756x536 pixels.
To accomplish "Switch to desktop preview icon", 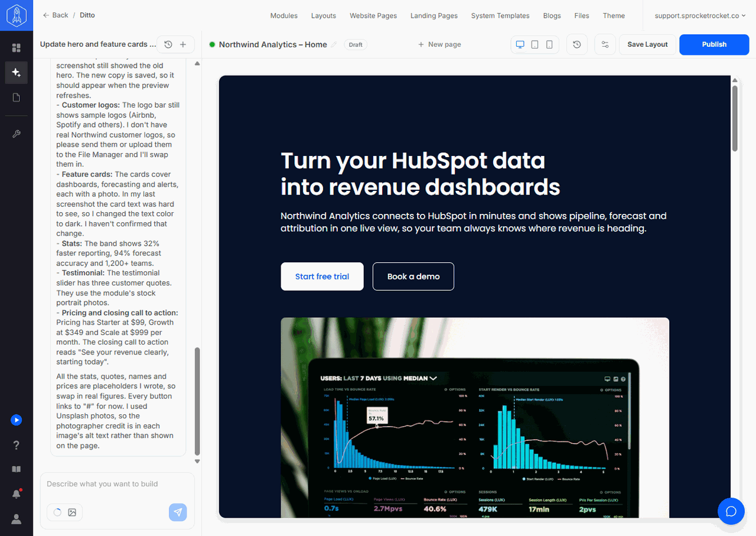I will (520, 44).
